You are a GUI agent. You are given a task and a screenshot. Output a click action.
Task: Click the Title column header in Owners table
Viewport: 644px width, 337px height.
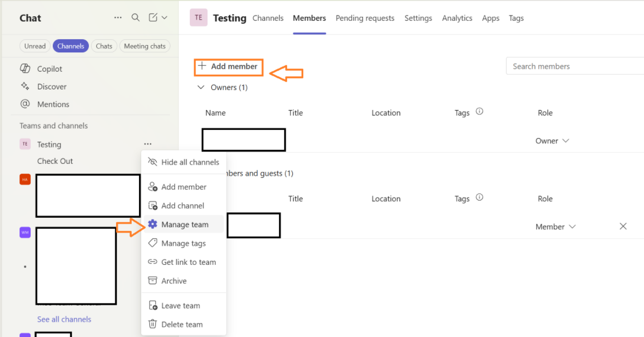295,113
